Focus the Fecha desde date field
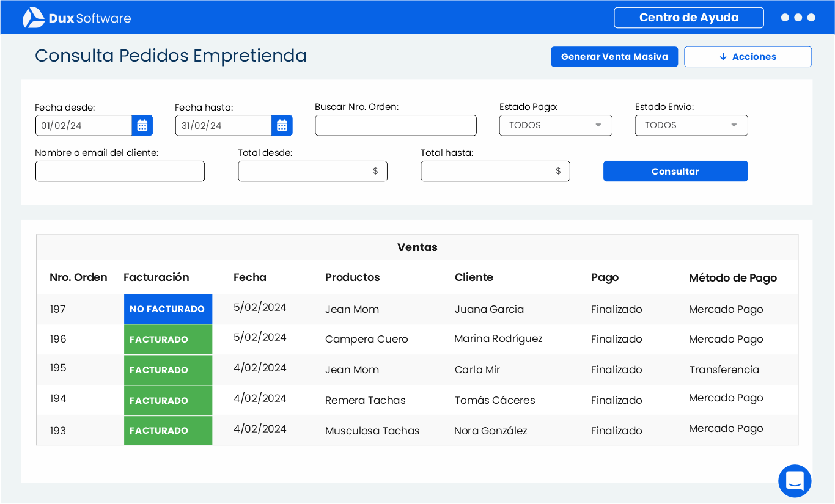The height and width of the screenshot is (504, 835). coord(84,125)
